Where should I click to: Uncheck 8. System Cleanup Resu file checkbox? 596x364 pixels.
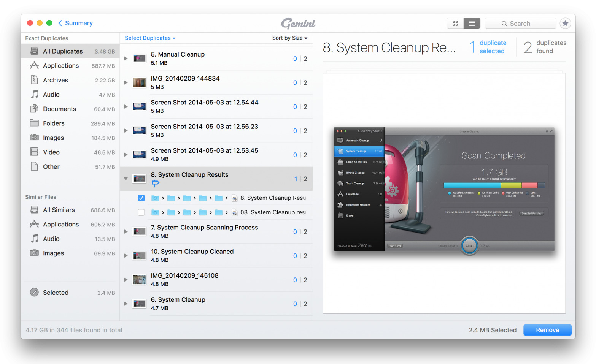tap(141, 198)
